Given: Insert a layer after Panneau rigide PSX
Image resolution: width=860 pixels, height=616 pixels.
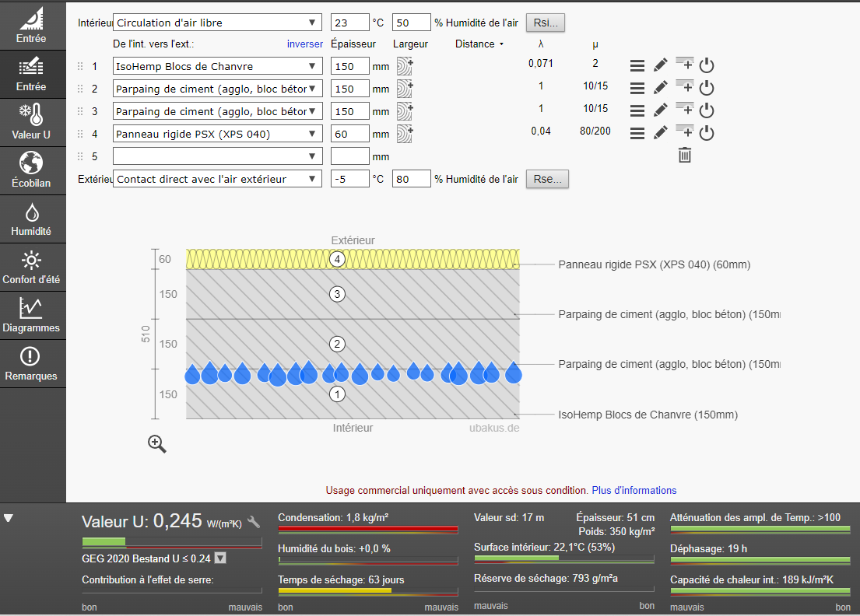Looking at the screenshot, I should pyautogui.click(x=684, y=131).
